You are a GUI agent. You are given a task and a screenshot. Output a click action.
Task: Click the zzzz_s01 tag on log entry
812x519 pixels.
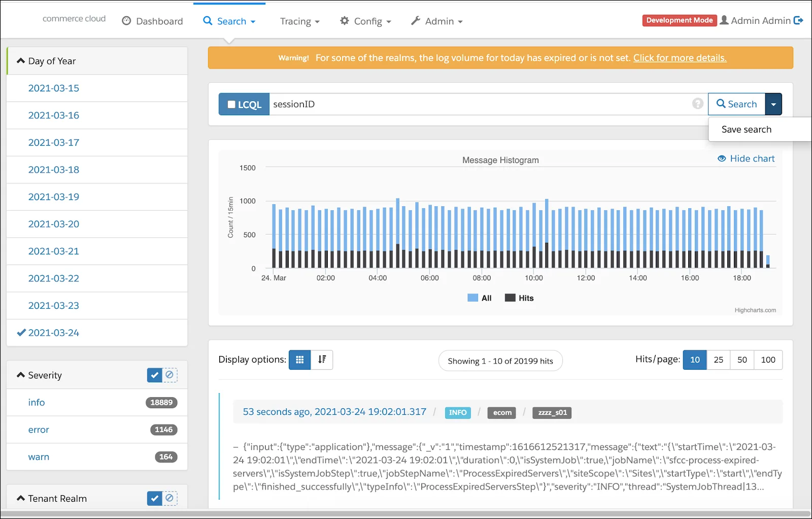pos(552,413)
